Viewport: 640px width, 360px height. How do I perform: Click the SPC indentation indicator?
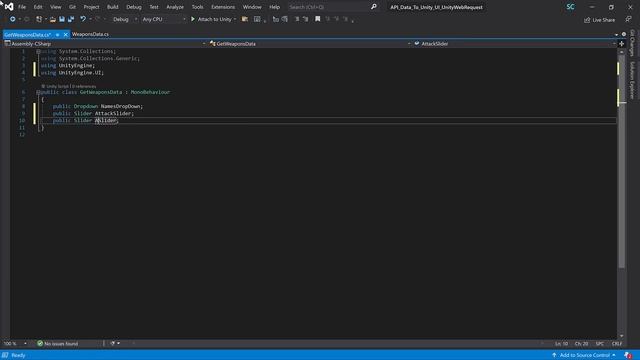pos(600,344)
